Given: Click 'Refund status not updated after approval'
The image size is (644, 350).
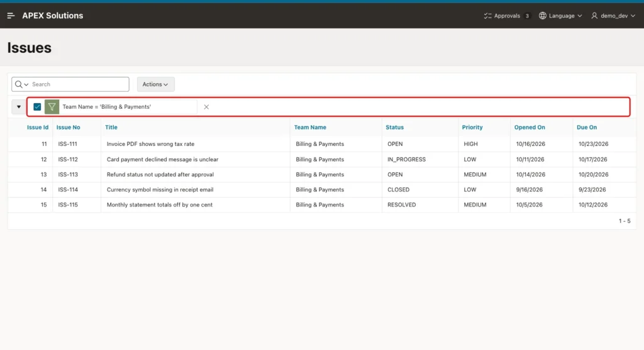Looking at the screenshot, I should pos(160,174).
